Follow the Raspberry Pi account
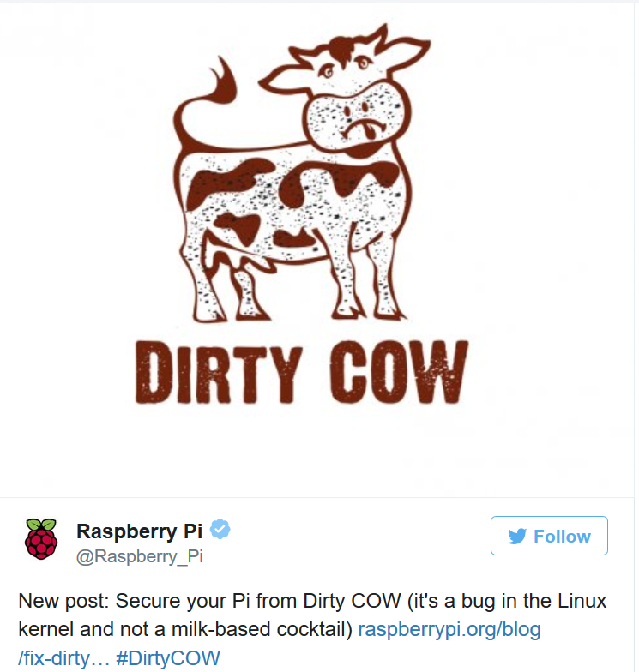 point(549,536)
